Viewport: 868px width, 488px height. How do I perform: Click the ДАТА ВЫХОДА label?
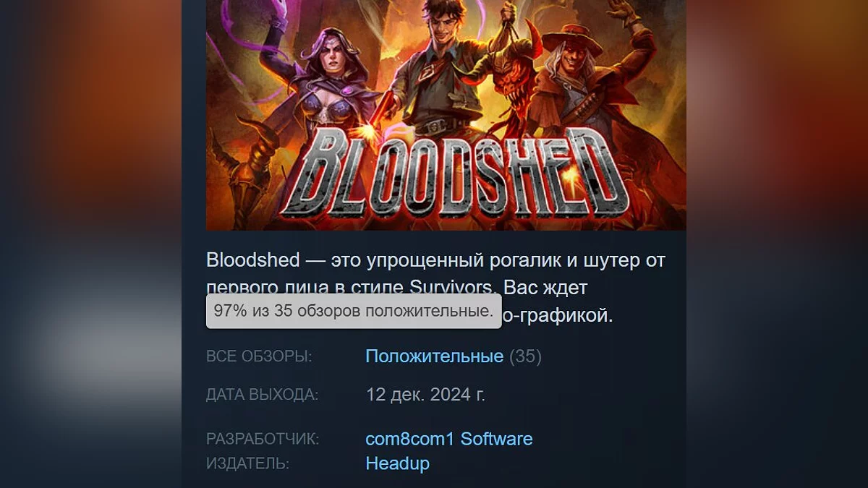pos(262,395)
